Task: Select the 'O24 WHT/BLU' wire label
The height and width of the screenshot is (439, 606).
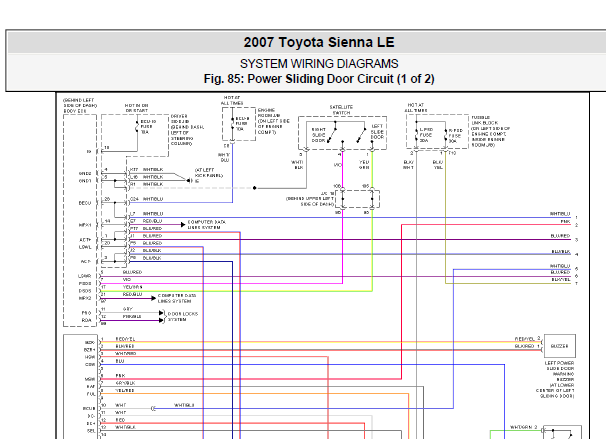Action: 146,199
